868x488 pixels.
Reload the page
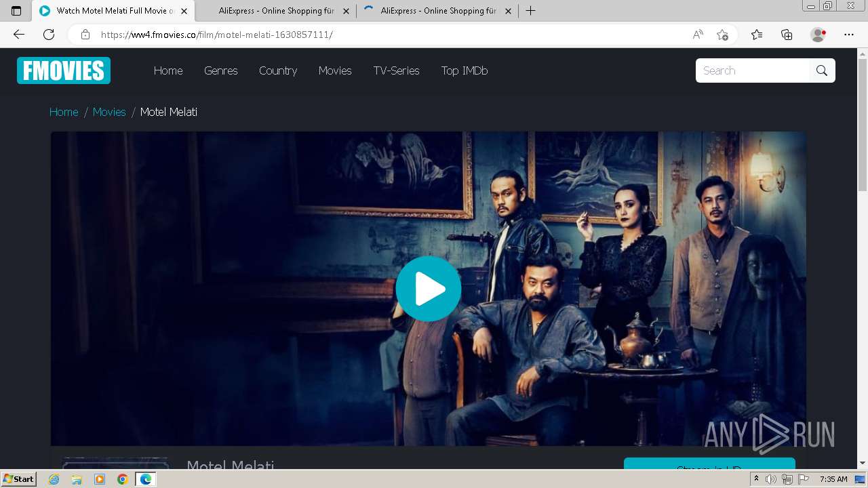[49, 35]
